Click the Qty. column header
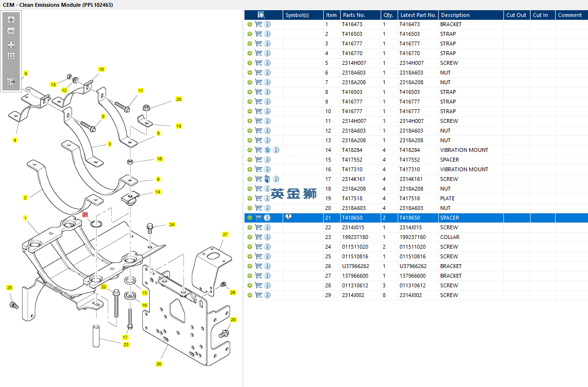588x387 pixels. click(x=388, y=15)
